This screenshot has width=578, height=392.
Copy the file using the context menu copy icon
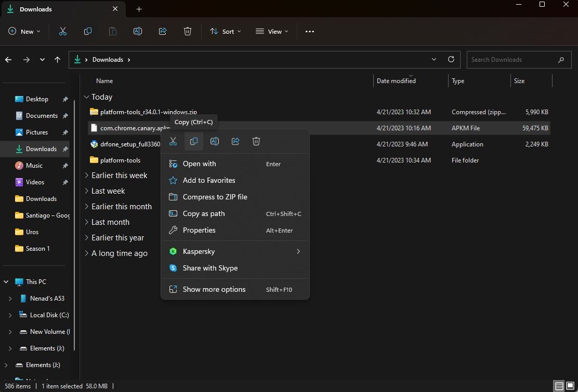click(194, 141)
